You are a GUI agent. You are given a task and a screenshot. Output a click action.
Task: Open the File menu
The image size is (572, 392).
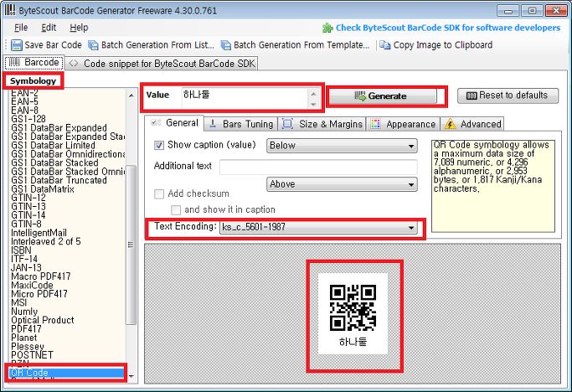pos(21,28)
